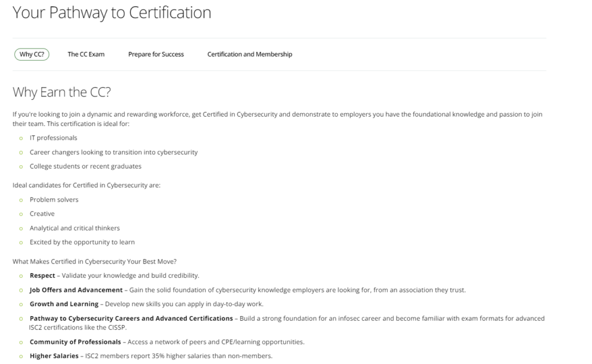Click the Community of Professionals label

click(x=75, y=342)
